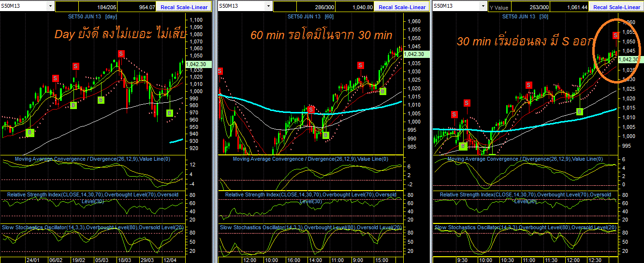Select the Slow Stochastics Oscillator title in the day chart
This screenshot has width=644, height=263.
[x=92, y=227]
